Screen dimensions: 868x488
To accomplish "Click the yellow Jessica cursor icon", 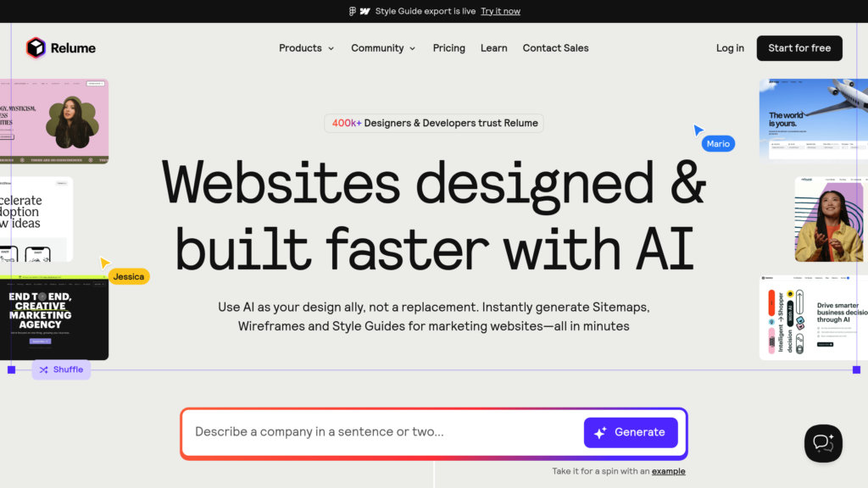I will pyautogui.click(x=104, y=263).
